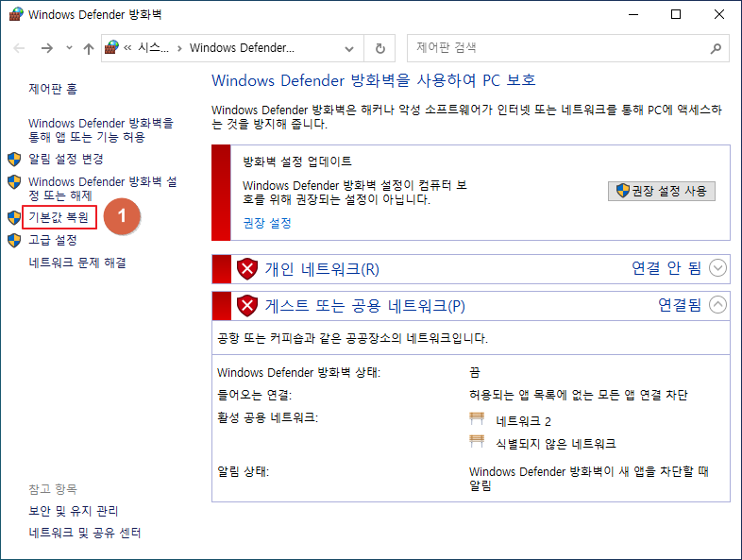The width and height of the screenshot is (742, 560).
Task: Click the 방화벽 설정 업데이트 heading
Action: [x=297, y=161]
